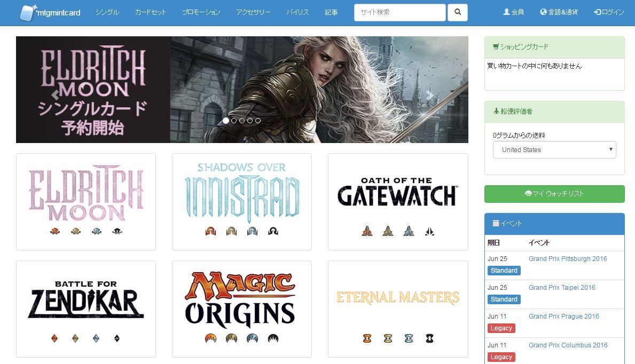Click Shadows over Innistrad black common symbol

click(273, 231)
